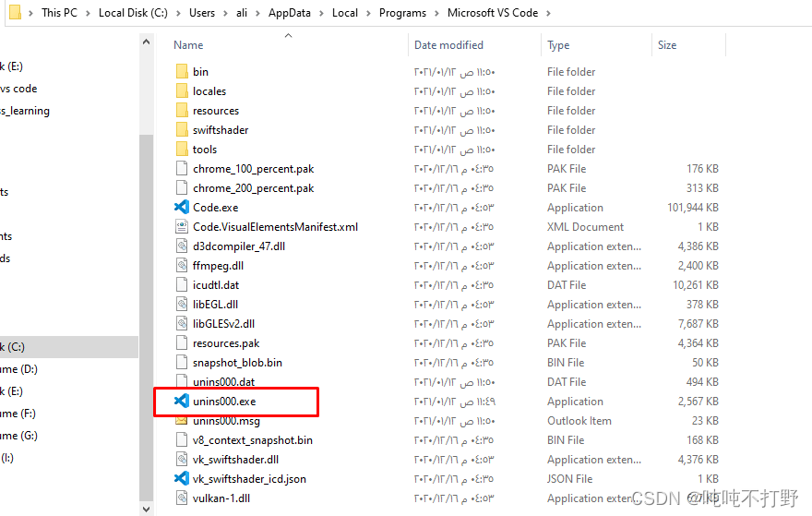Go to Local Disk (C:) in the address path
This screenshot has height=516, width=812.
pyautogui.click(x=133, y=13)
